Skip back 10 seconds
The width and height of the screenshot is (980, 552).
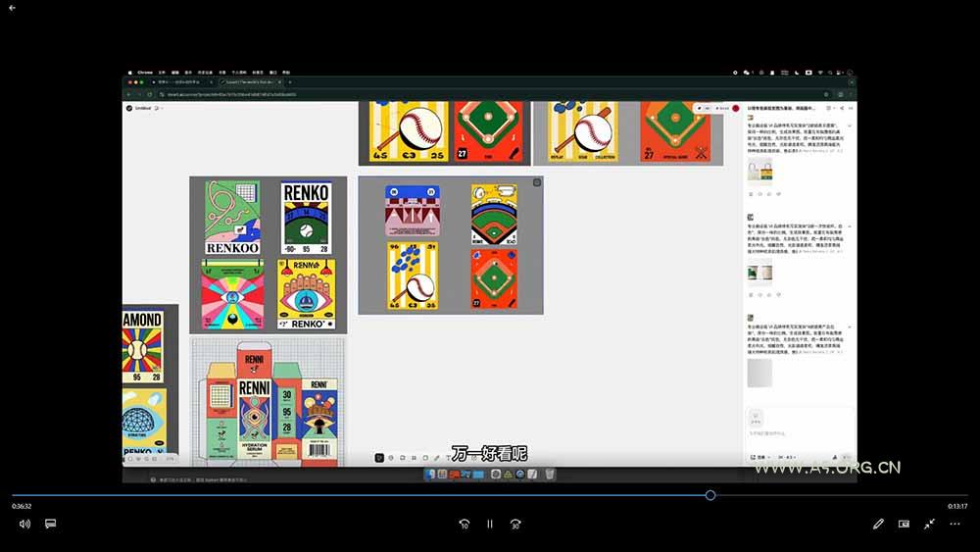465,524
